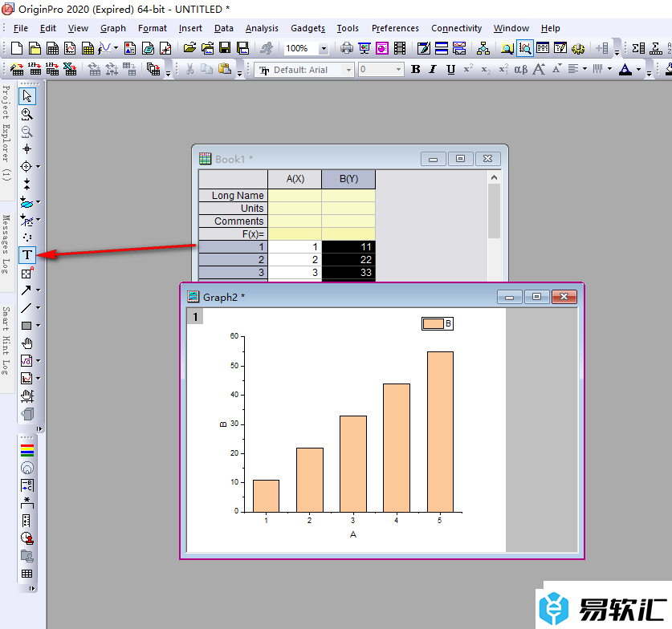The width and height of the screenshot is (672, 629).
Task: Select the Screen Reader crosshair tool
Action: tap(27, 149)
